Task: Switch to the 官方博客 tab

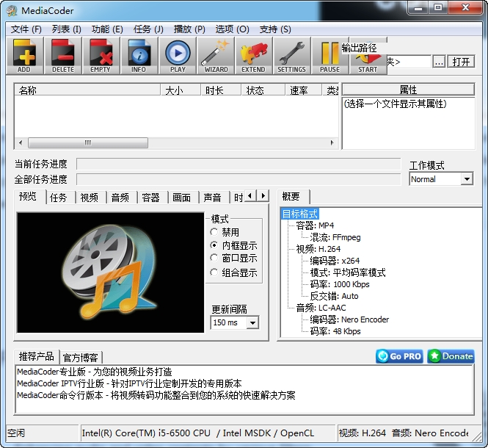Action: (81, 358)
